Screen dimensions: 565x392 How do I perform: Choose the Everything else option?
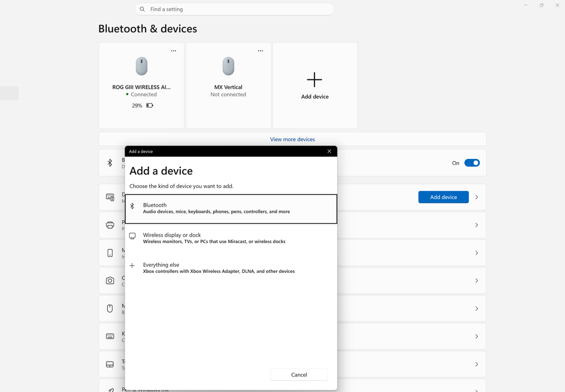[x=231, y=268]
